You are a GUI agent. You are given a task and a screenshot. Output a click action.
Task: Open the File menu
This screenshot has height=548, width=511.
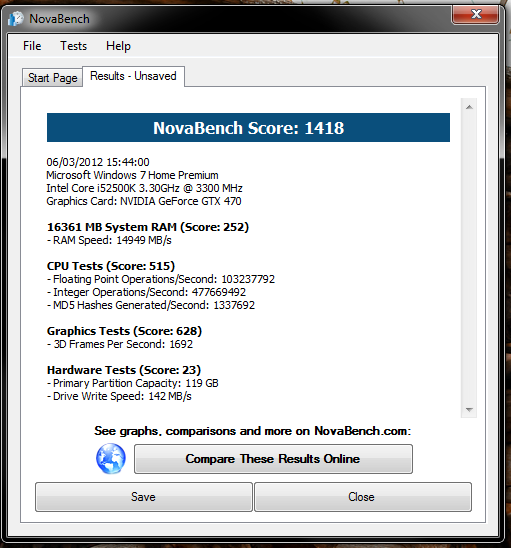pos(32,46)
